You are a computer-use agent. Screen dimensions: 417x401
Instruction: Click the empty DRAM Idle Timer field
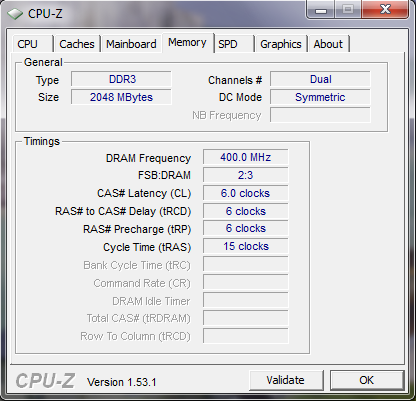tap(246, 300)
